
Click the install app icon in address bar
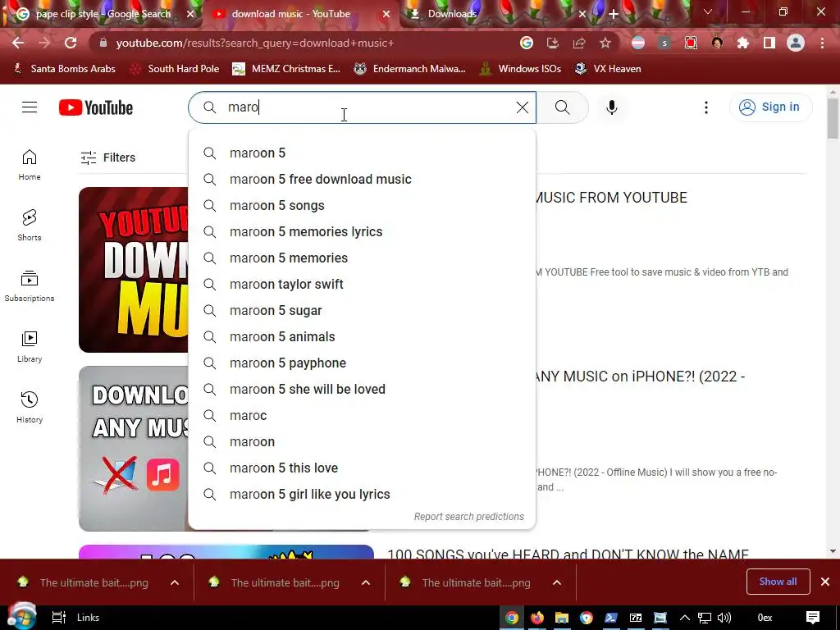(x=552, y=43)
